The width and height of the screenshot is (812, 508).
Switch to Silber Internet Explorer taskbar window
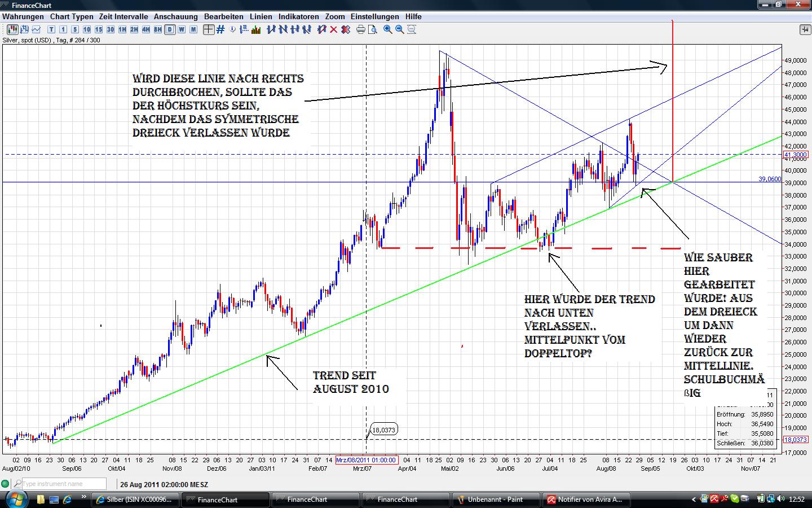click(x=135, y=500)
